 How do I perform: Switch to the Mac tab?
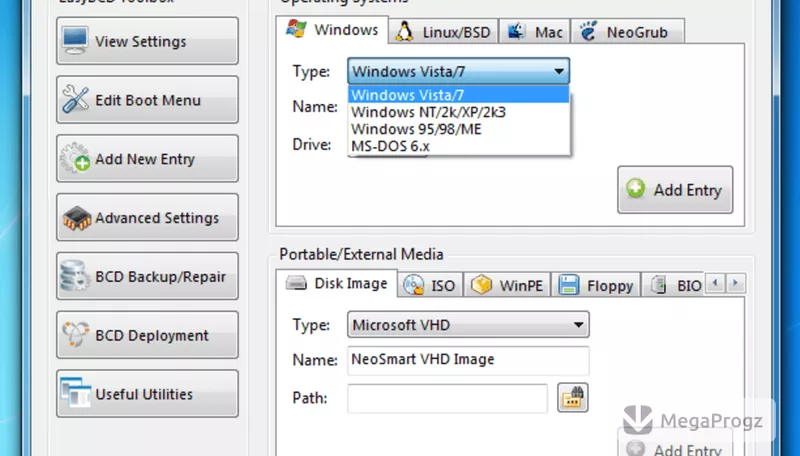tap(535, 32)
